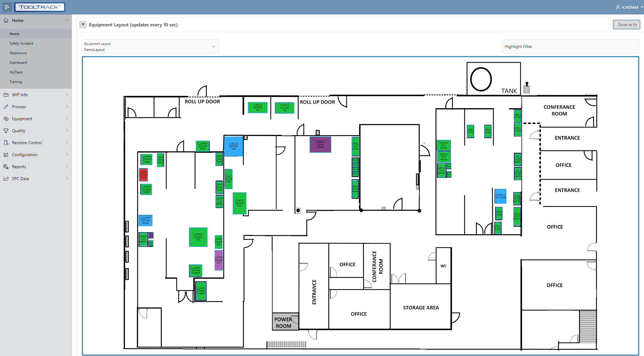Select the Configuration icon in sidebar
This screenshot has width=644, height=356.
[x=6, y=155]
